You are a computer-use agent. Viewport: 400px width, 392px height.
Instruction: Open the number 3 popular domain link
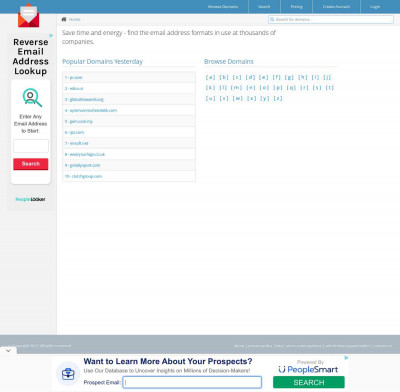pos(84,99)
